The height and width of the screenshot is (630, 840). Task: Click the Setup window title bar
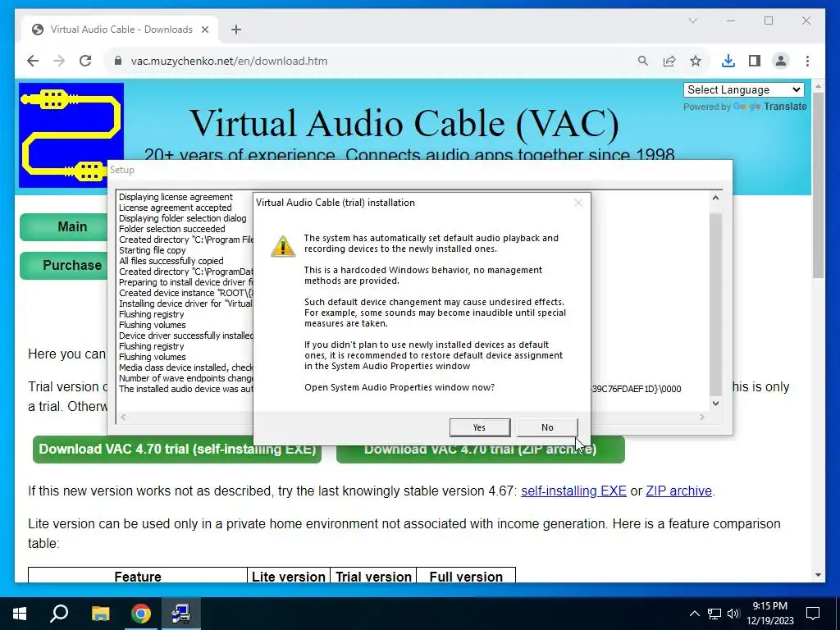pos(419,170)
